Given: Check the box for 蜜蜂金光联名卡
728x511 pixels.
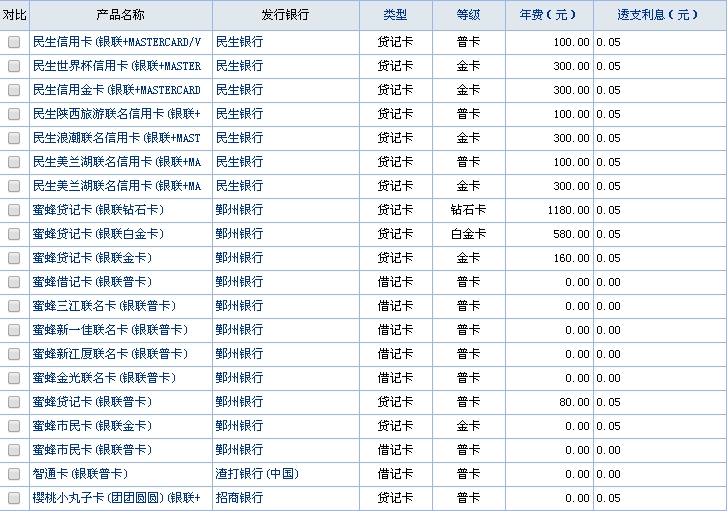Looking at the screenshot, I should (x=14, y=378).
